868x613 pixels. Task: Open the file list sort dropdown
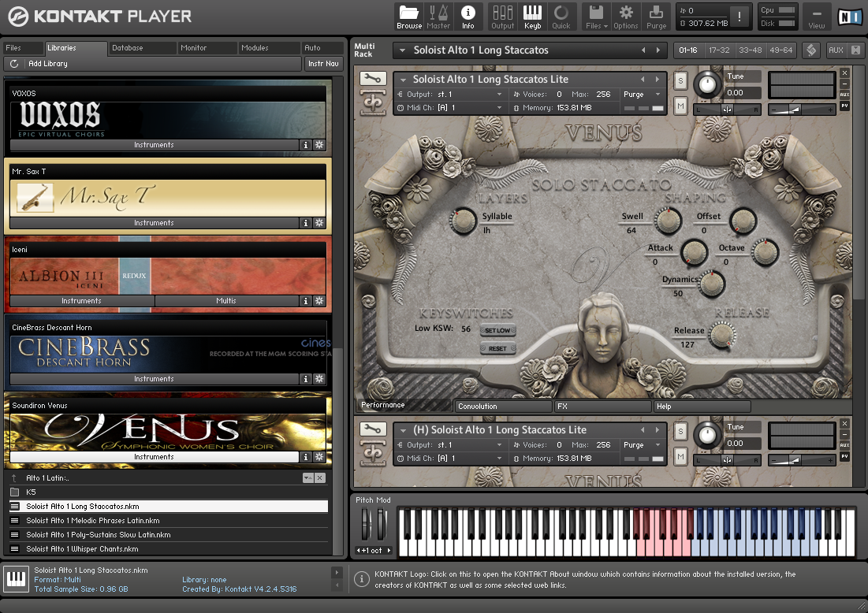[x=308, y=478]
